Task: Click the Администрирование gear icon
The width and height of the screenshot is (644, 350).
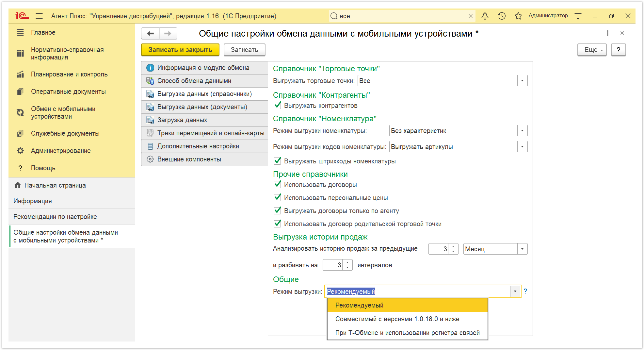Action: [20, 151]
